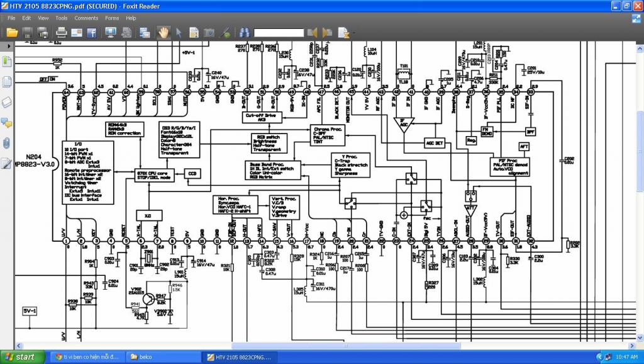
Task: Click the monitor full-screen icon
Action: (x=110, y=33)
